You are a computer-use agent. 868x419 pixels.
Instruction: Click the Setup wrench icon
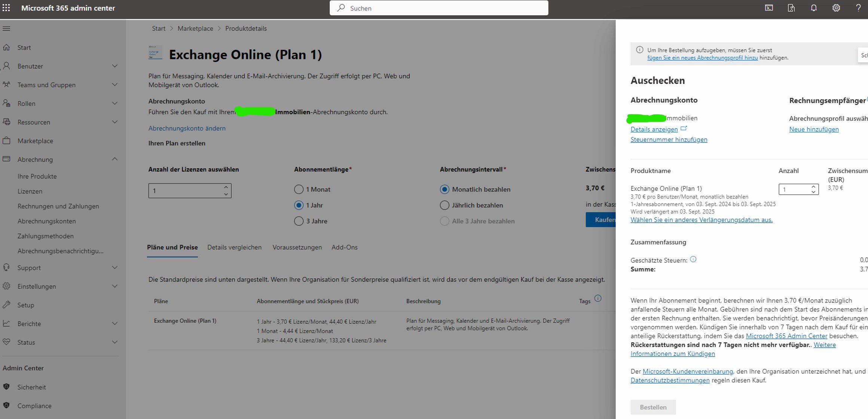[6, 305]
